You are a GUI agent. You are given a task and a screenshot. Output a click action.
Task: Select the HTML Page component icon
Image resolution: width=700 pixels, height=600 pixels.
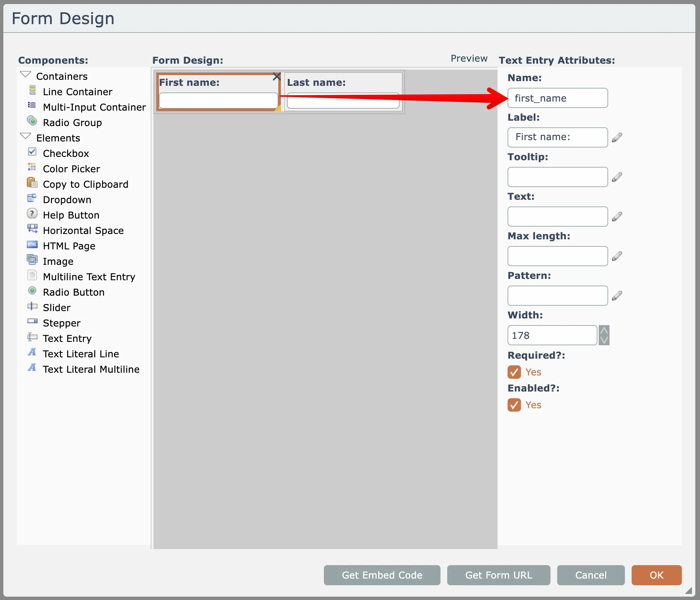click(32, 244)
